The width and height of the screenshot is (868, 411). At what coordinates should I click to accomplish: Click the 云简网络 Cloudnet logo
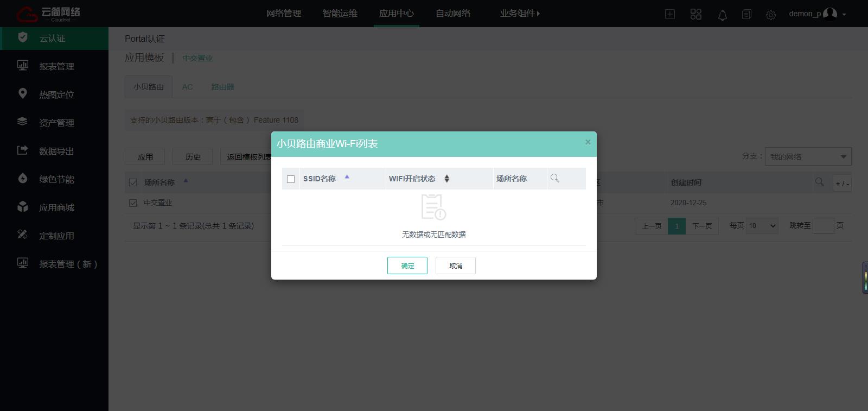point(48,14)
